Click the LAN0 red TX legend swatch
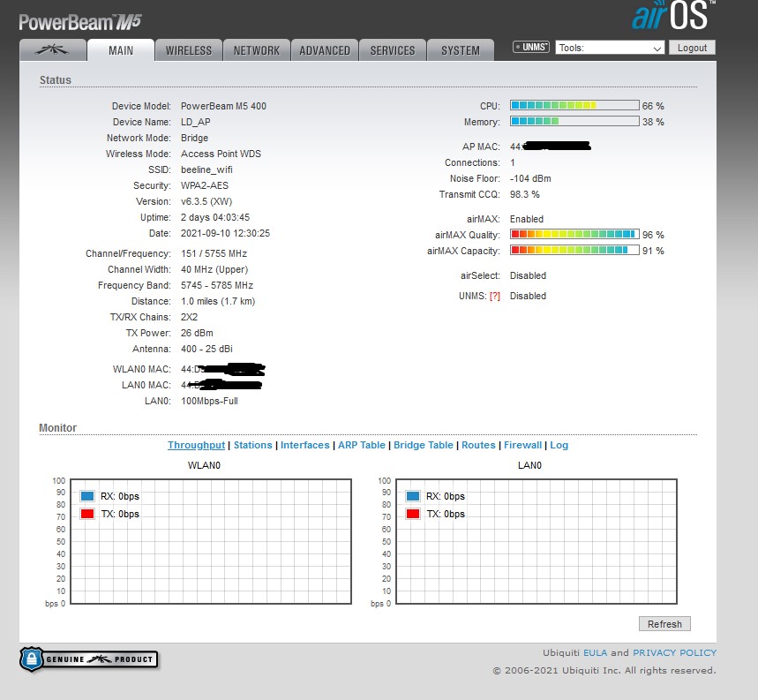 point(413,514)
